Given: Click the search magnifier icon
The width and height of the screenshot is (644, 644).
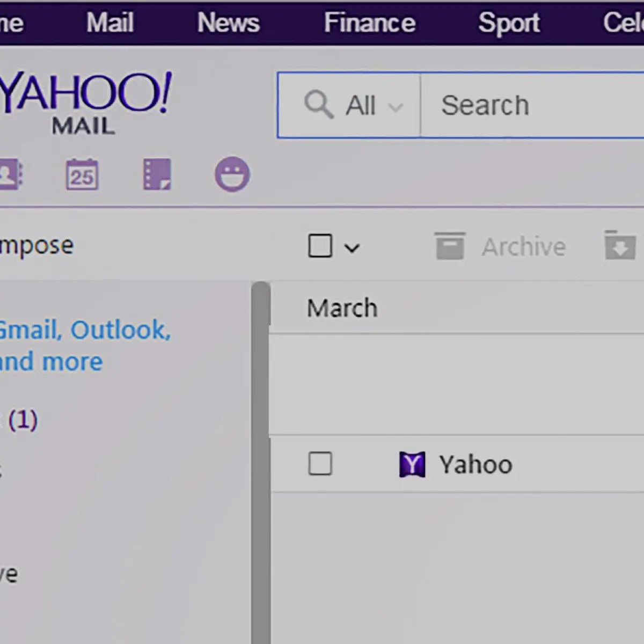Looking at the screenshot, I should 319,105.
